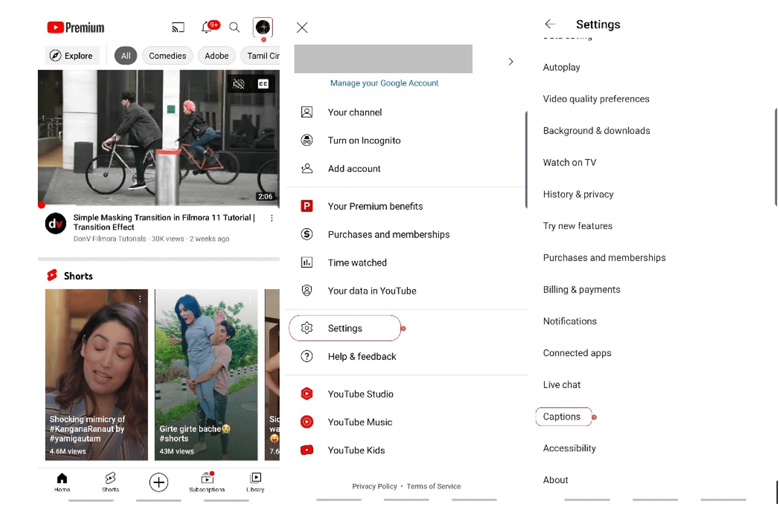
Task: Expand account switcher chevron arrow
Action: 511,62
